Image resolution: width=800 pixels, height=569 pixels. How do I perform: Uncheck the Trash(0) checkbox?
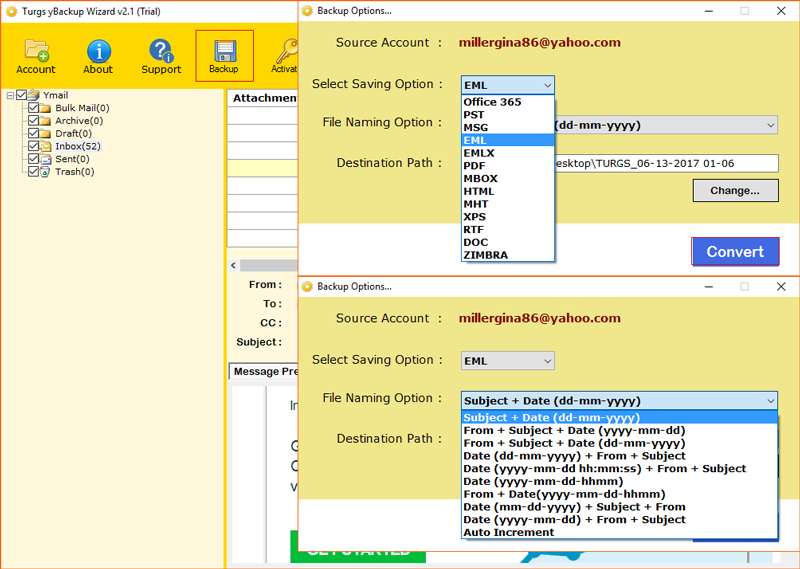(x=33, y=171)
